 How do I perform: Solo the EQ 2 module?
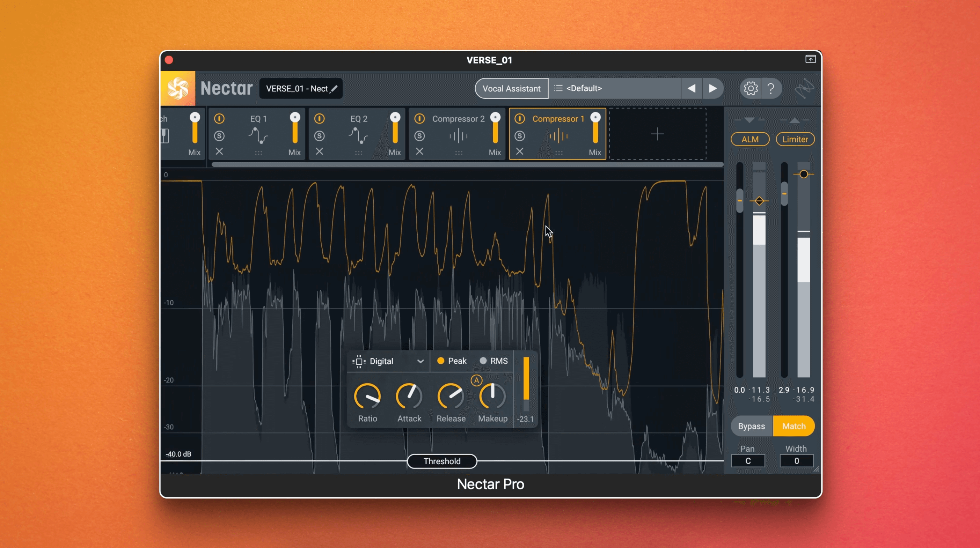pyautogui.click(x=320, y=136)
